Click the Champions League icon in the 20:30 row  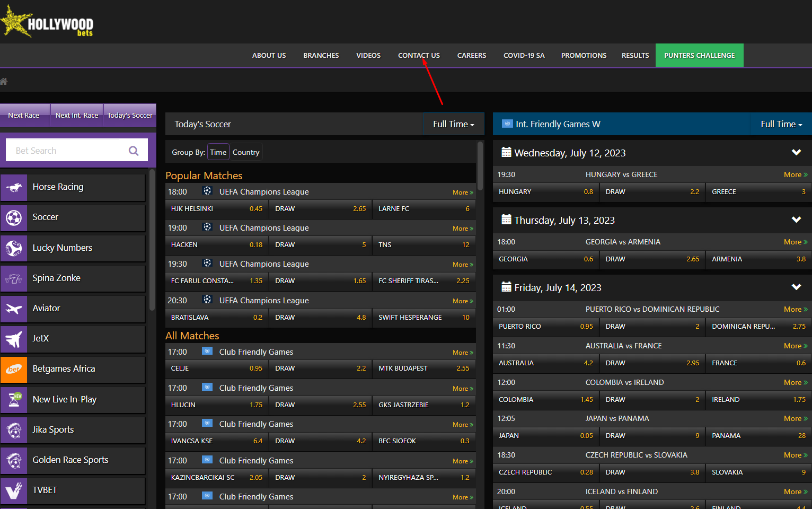pyautogui.click(x=207, y=300)
